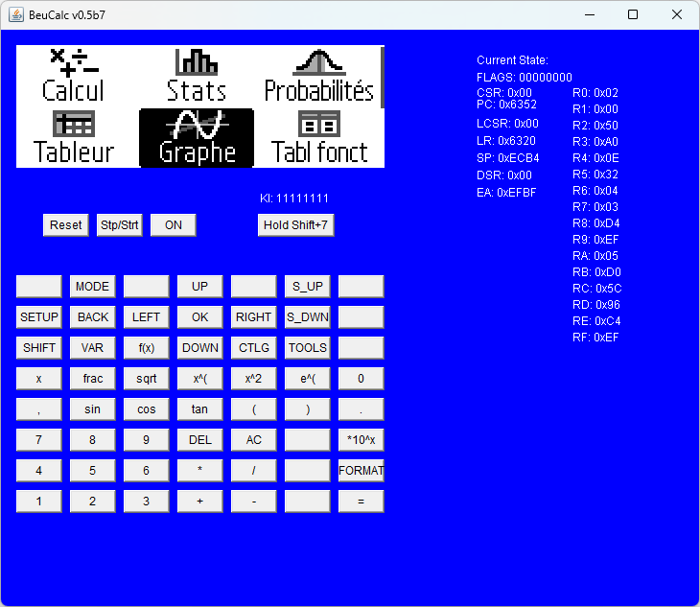Click the Reset button
Screen dimensions: 700x607
65,225
